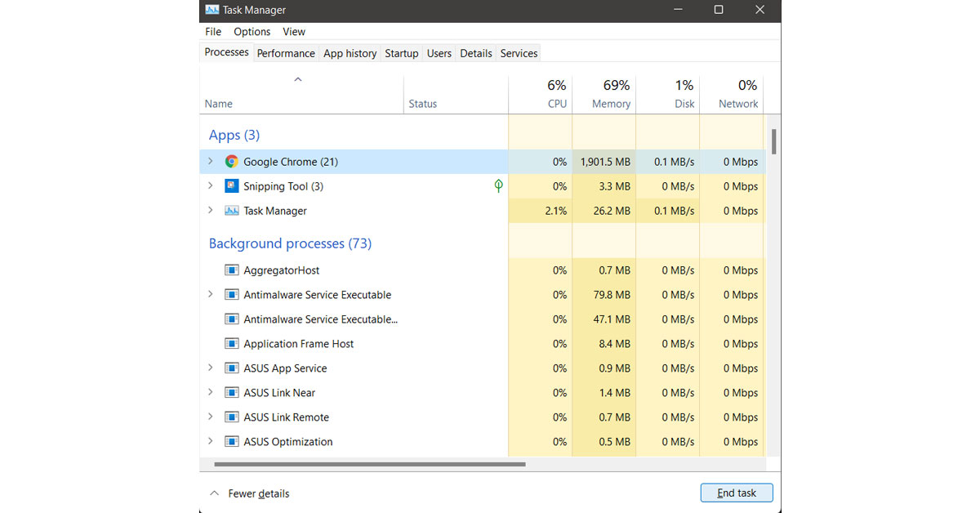The image size is (980, 513).
Task: Click the ASUS App Service icon
Action: point(232,368)
